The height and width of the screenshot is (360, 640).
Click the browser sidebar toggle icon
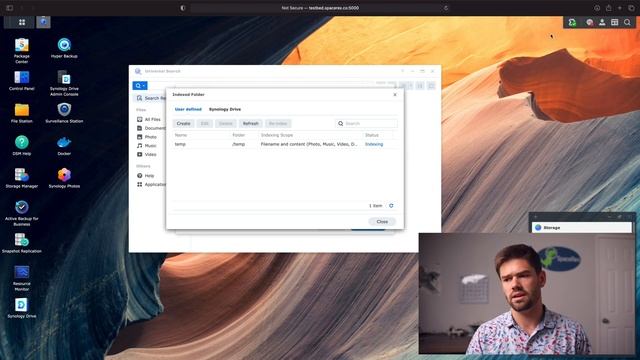pos(9,8)
